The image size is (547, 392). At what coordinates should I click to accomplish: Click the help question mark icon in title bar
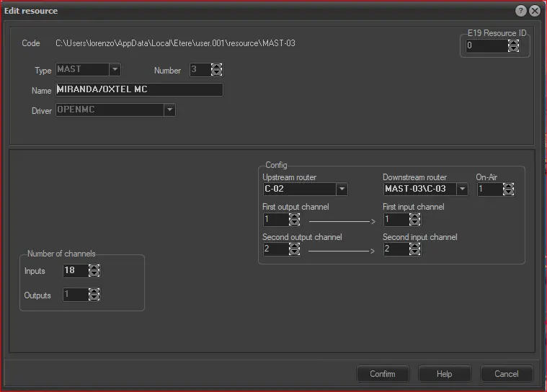click(521, 11)
